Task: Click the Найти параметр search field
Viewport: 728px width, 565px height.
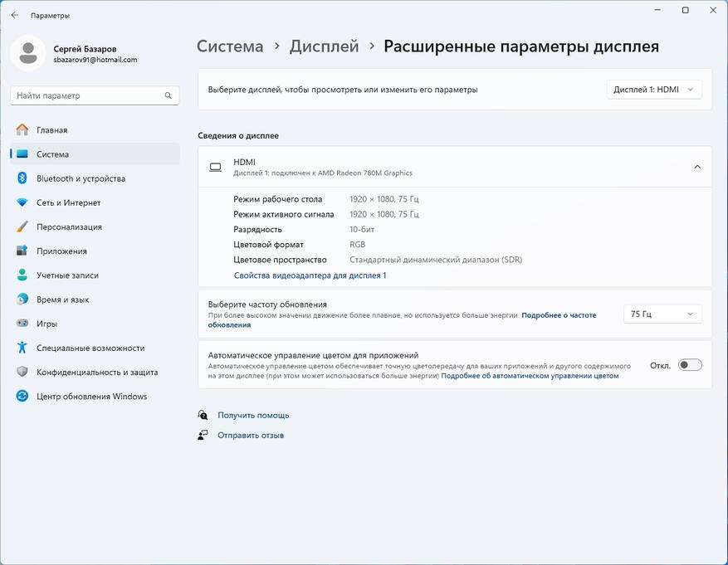Action: (95, 95)
